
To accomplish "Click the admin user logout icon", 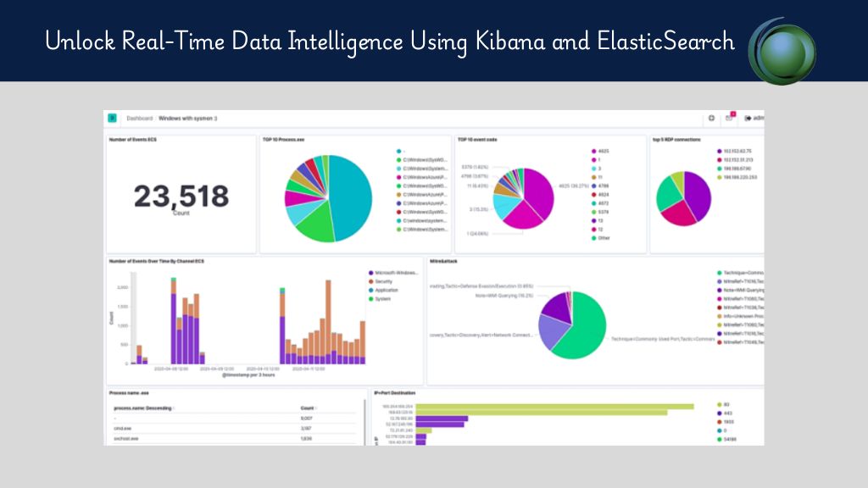I will tap(748, 118).
